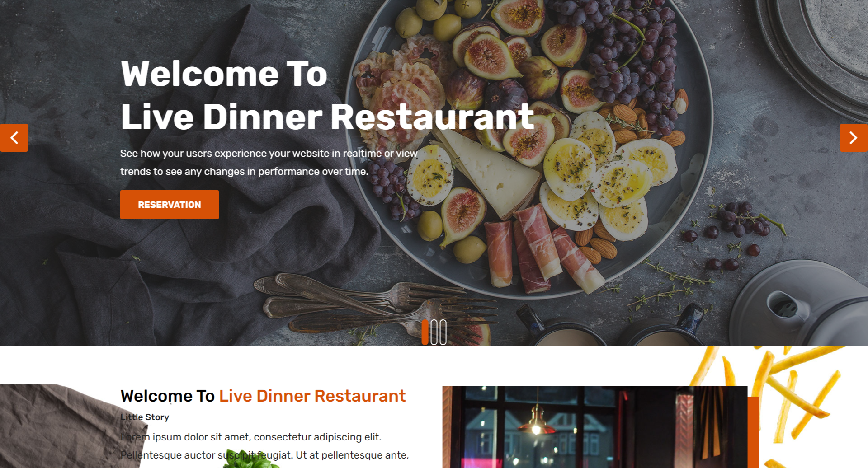
Task: Go to the previous slide with left arrow
Action: click(14, 138)
